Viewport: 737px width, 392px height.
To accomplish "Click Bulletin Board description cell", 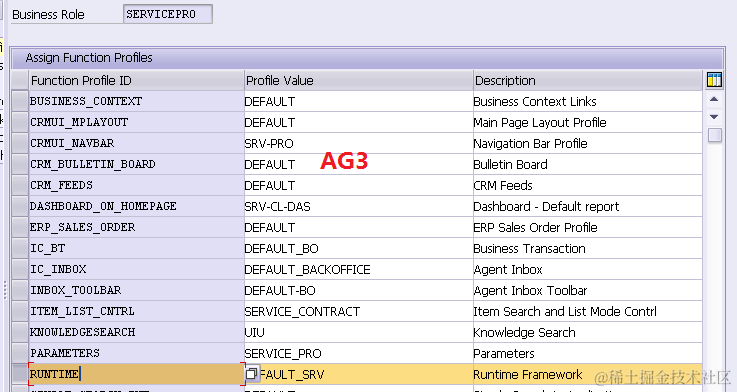I will 588,164.
